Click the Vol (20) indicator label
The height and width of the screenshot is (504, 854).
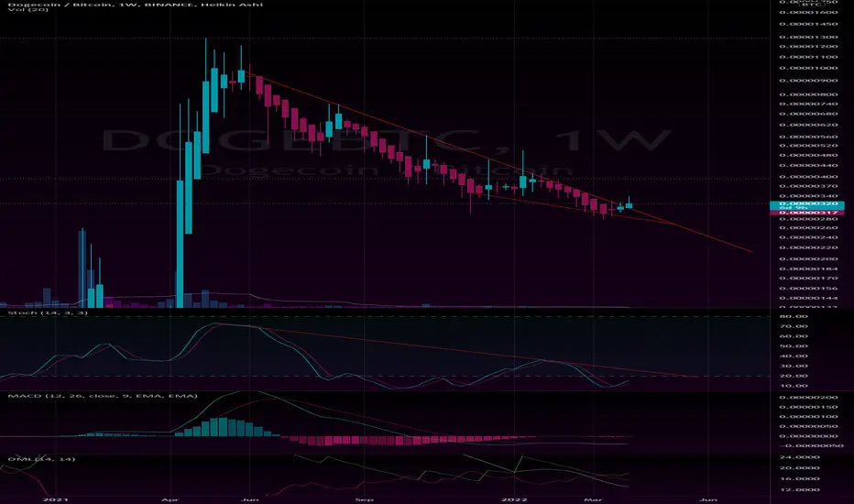pyautogui.click(x=27, y=10)
